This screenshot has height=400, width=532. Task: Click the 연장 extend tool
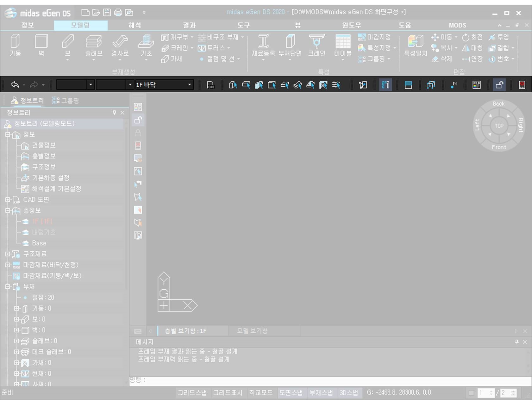(472, 59)
